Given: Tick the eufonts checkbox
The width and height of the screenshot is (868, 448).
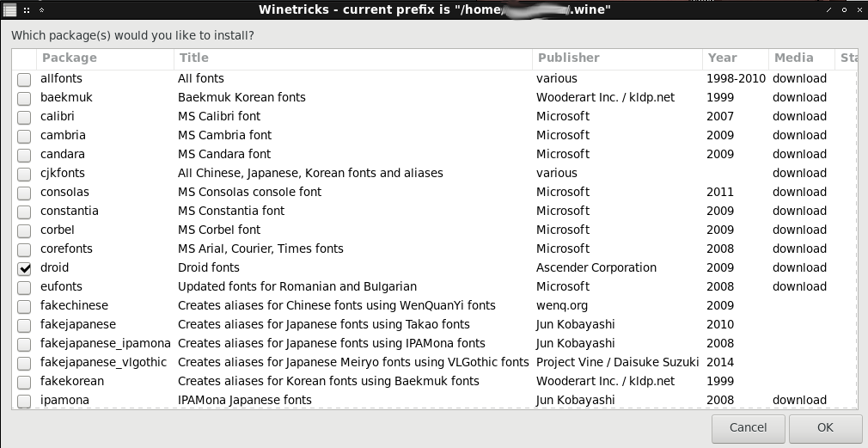Looking at the screenshot, I should pos(24,287).
